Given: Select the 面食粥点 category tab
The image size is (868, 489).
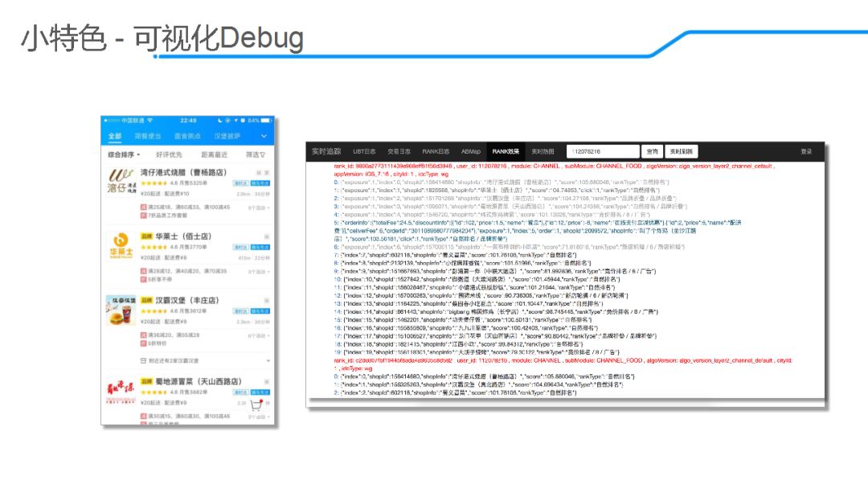Looking at the screenshot, I should coord(187,136).
